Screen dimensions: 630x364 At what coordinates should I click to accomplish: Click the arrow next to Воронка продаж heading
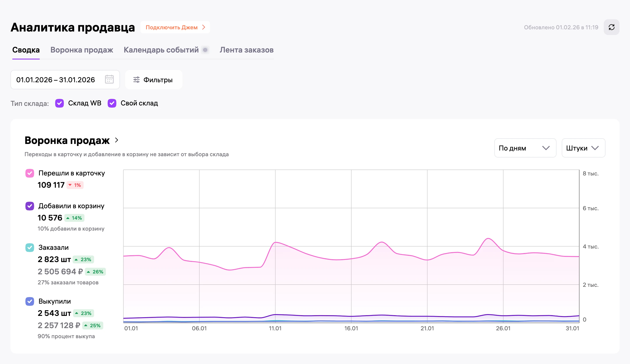pos(117,140)
